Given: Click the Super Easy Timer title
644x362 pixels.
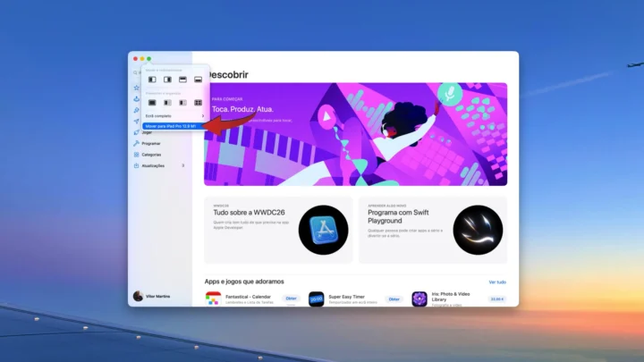Looking at the screenshot, I should 347,297.
